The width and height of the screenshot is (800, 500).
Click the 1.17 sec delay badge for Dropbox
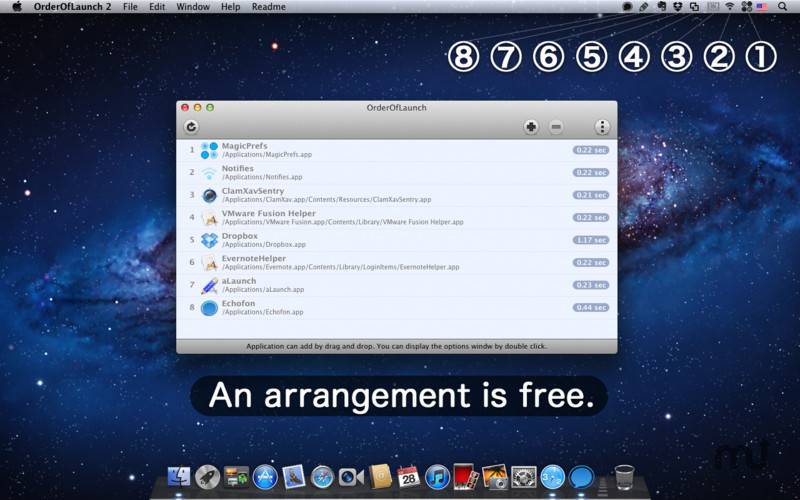(x=591, y=240)
